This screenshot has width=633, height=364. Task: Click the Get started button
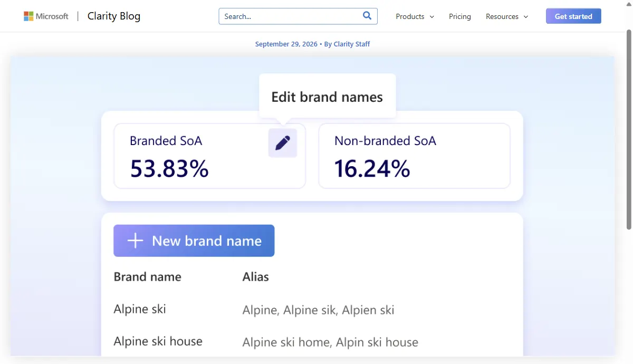[573, 16]
